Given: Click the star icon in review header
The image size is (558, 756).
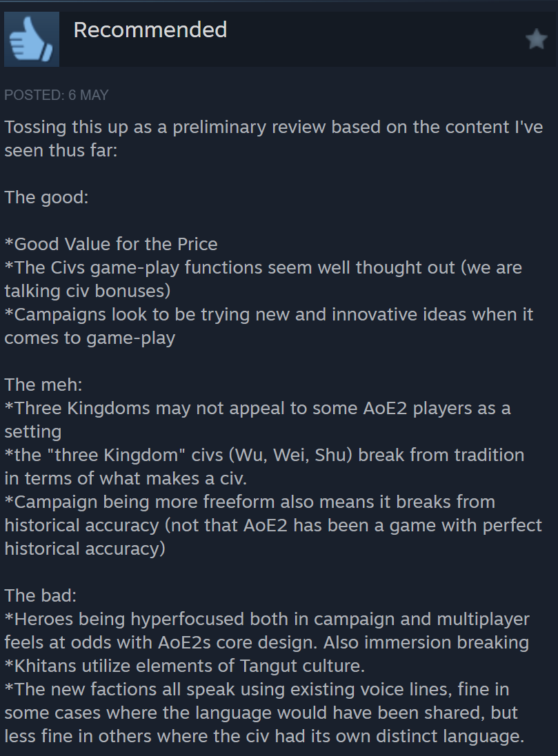Looking at the screenshot, I should click(536, 39).
